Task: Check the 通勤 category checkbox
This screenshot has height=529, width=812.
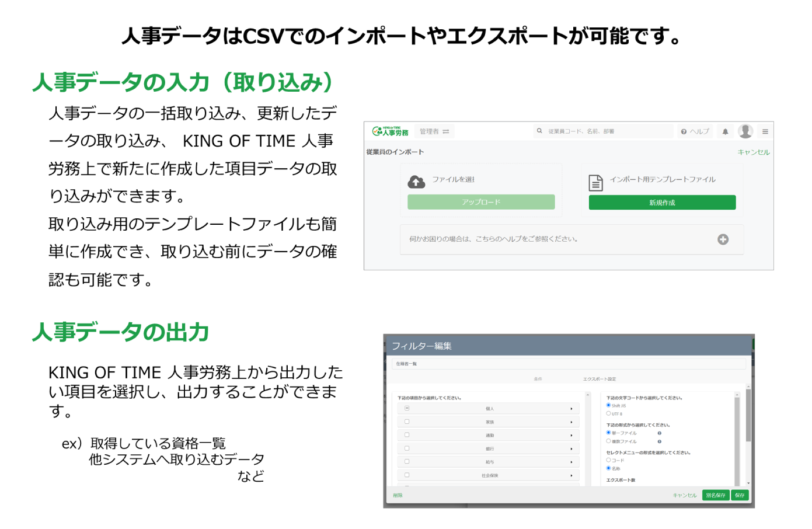Action: 407,435
